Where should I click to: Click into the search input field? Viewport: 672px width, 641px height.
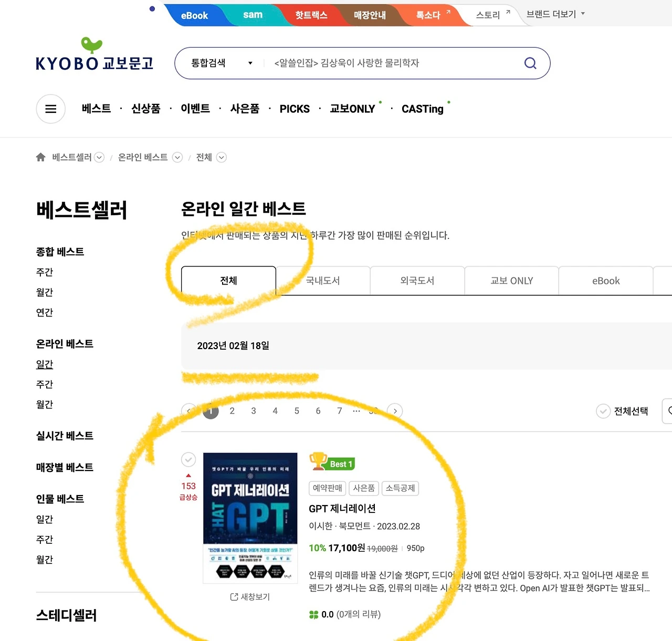(394, 63)
